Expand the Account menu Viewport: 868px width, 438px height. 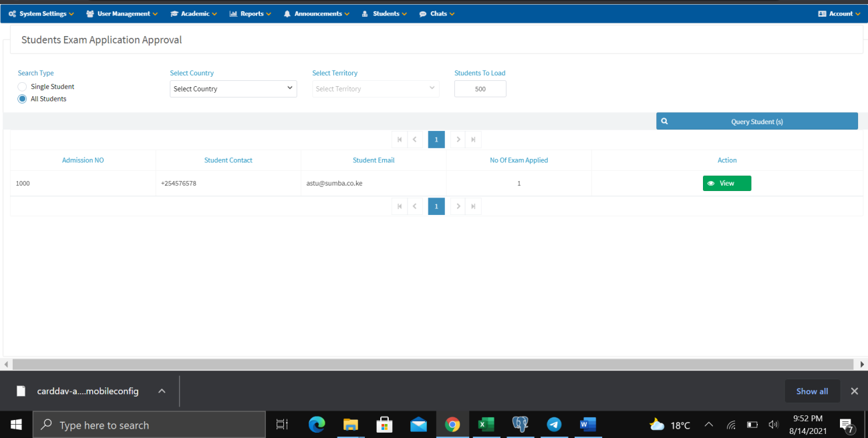[839, 13]
